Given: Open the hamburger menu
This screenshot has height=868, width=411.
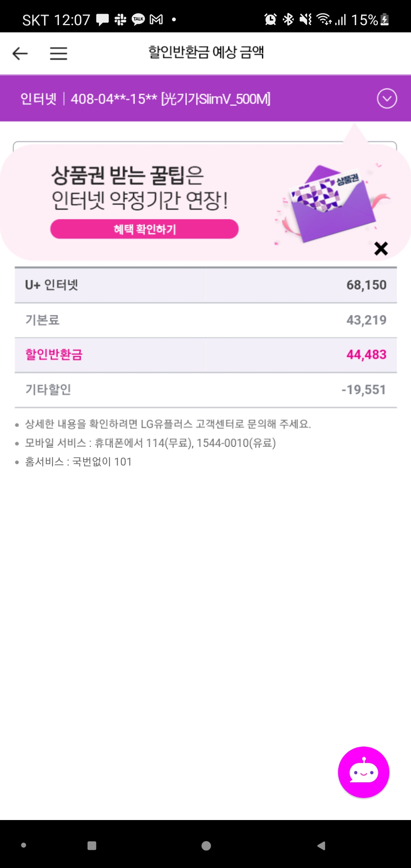Looking at the screenshot, I should [x=59, y=53].
